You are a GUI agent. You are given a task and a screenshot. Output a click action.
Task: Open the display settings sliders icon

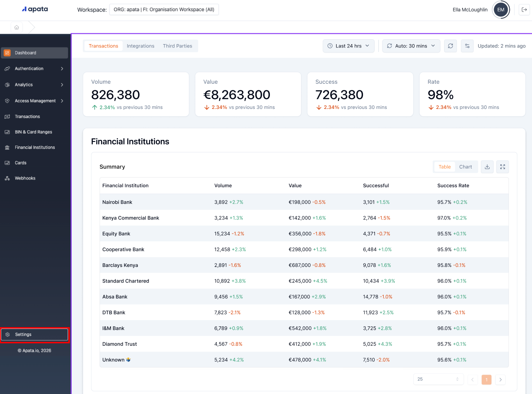467,46
